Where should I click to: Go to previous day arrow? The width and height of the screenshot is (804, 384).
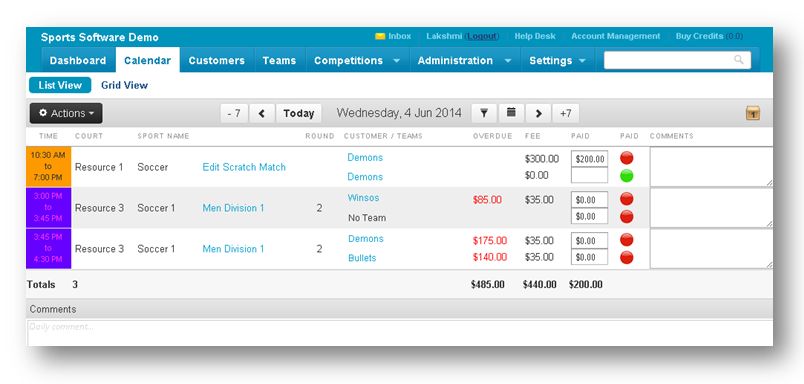(262, 113)
